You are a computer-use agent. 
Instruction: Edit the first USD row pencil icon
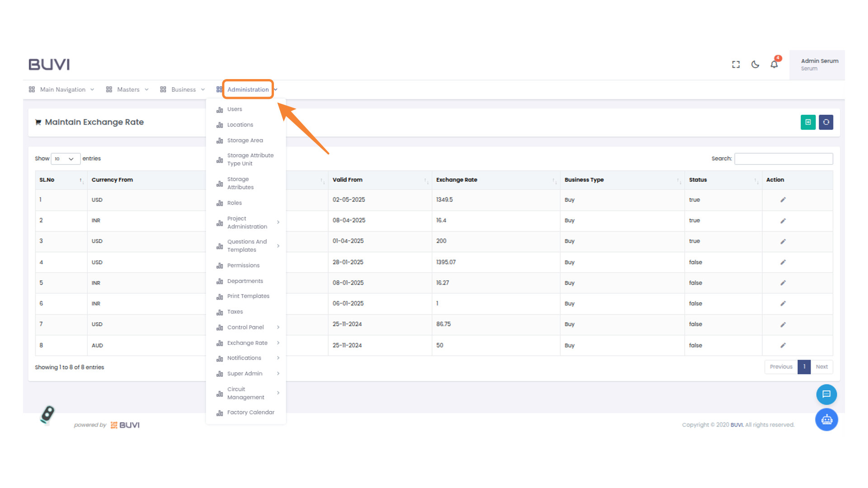783,200
